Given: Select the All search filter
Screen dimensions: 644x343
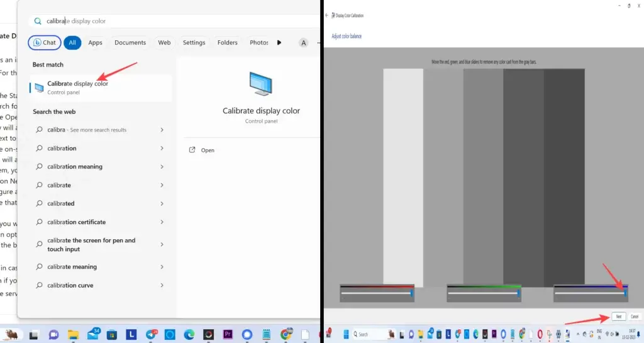Looking at the screenshot, I should click(x=72, y=43).
